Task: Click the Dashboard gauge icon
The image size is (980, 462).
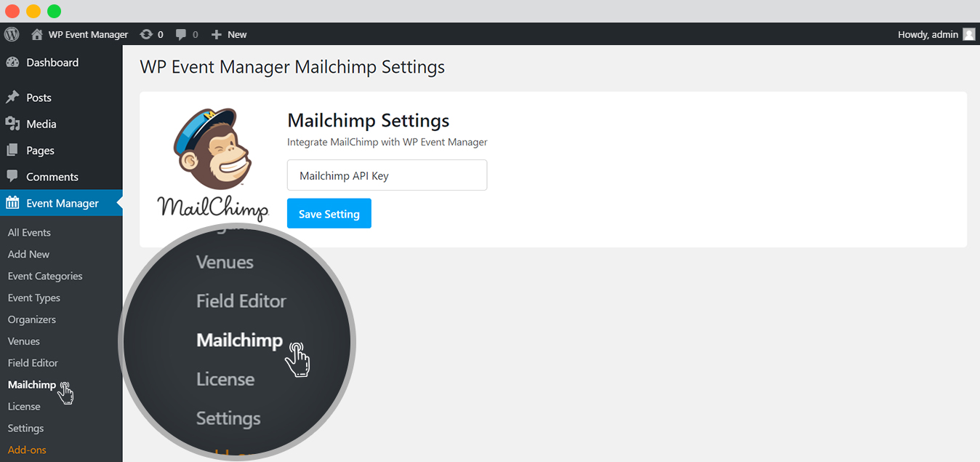Action: coord(12,63)
